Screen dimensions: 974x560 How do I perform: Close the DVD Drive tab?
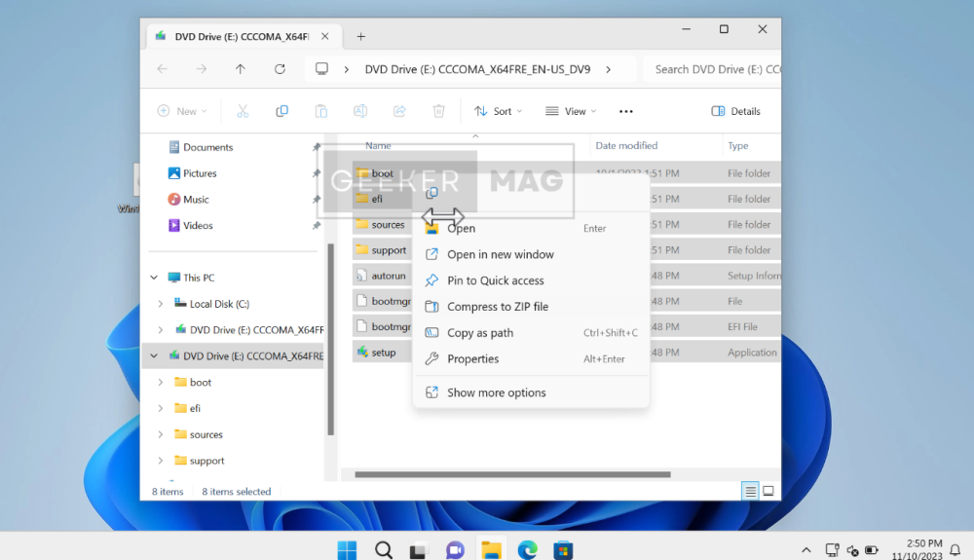(325, 37)
